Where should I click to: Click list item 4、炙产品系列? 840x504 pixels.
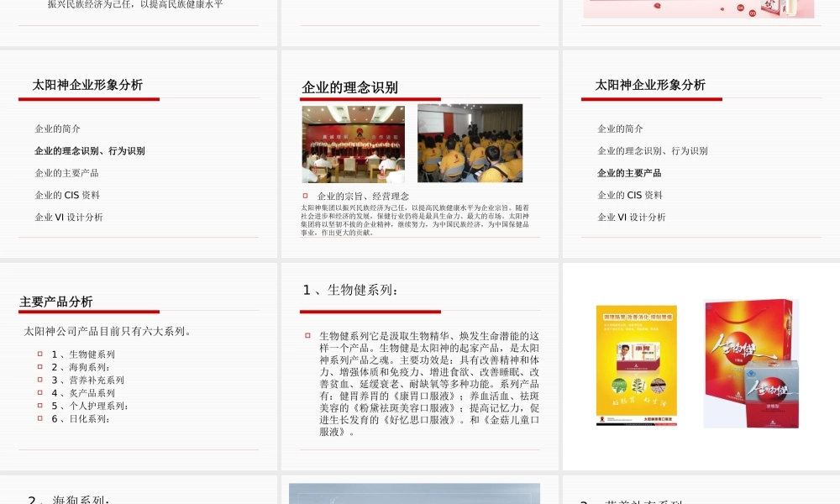pos(83,392)
